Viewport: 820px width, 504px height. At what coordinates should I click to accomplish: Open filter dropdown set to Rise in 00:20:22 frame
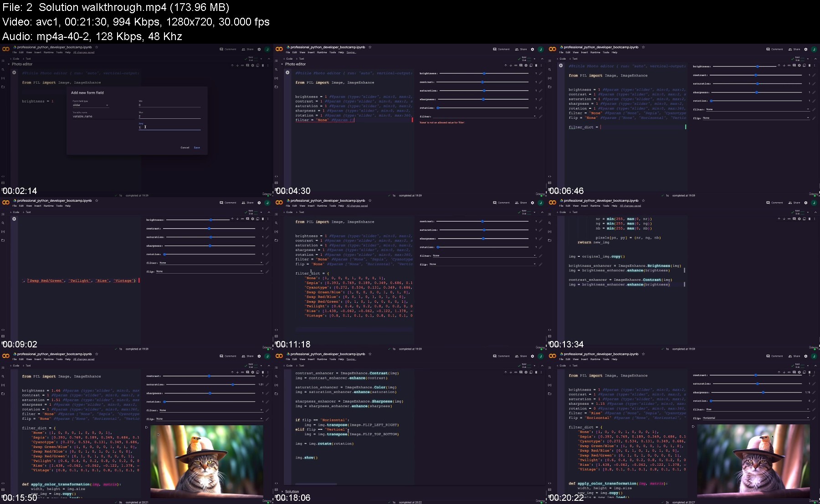click(756, 409)
